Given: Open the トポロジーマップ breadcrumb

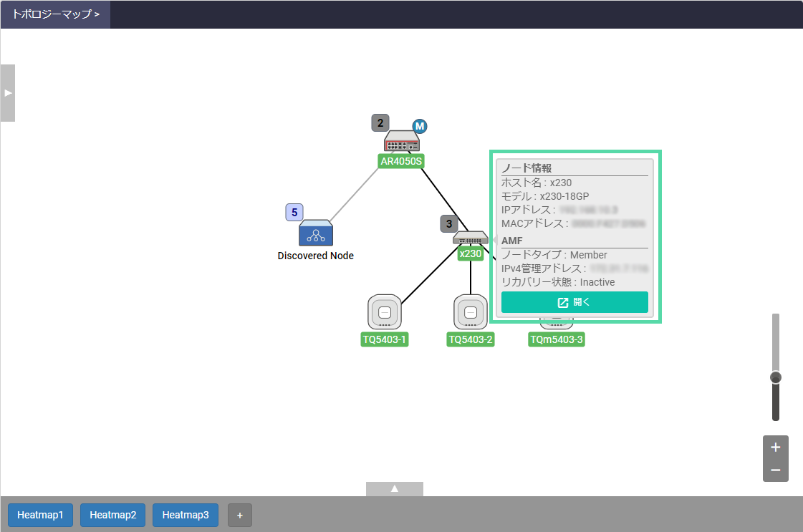Looking at the screenshot, I should pyautogui.click(x=55, y=14).
